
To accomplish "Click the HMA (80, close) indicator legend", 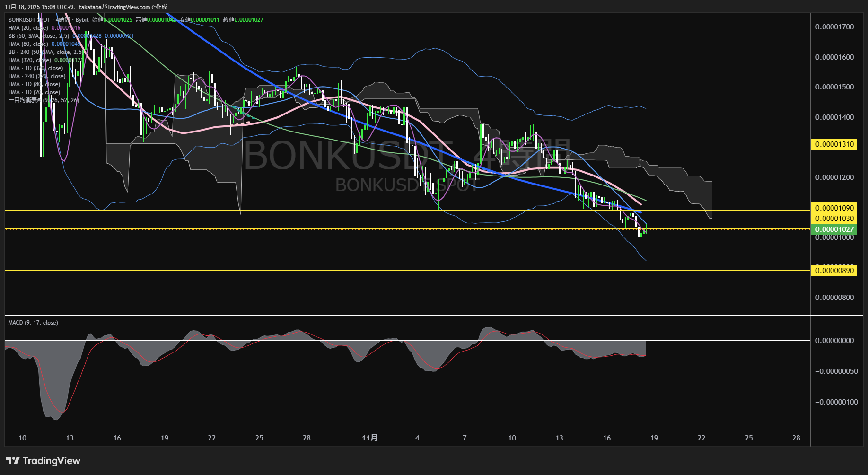I will (28, 44).
